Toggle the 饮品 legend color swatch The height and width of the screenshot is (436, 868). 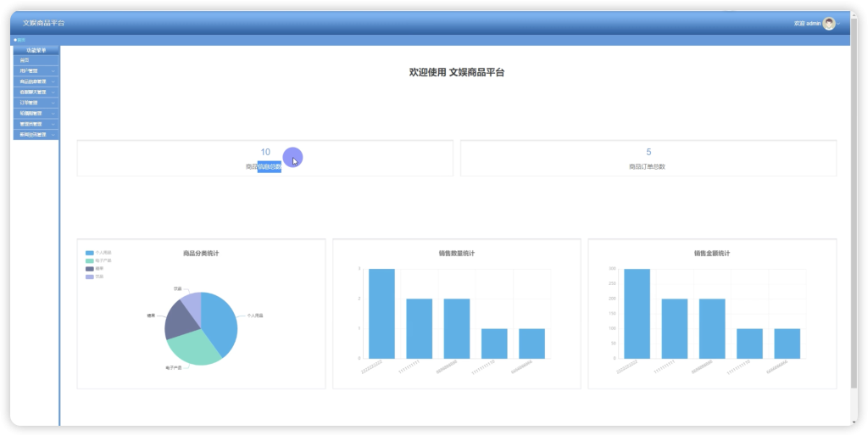coord(90,277)
